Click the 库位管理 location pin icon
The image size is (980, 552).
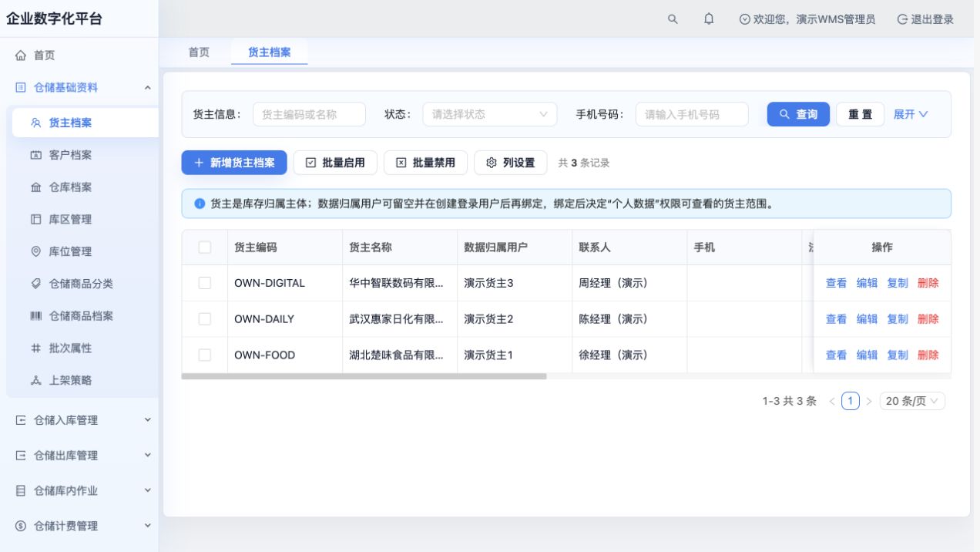point(35,251)
